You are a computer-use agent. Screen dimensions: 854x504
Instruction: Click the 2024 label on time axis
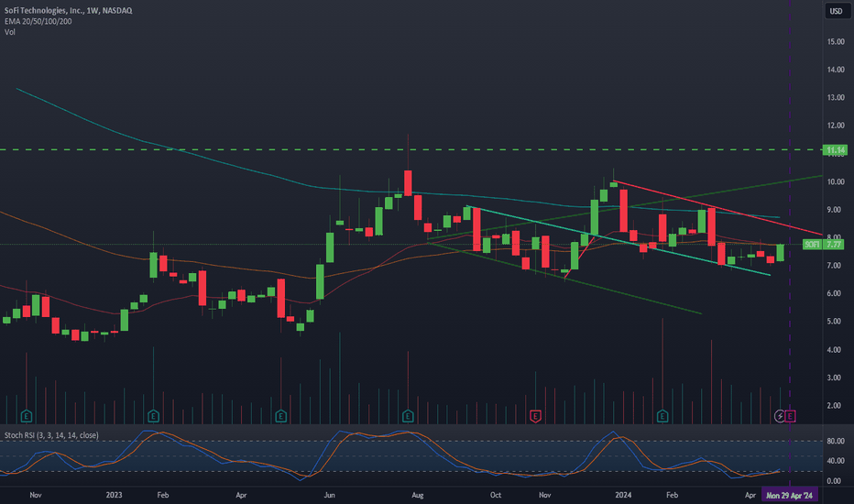[x=623, y=495]
